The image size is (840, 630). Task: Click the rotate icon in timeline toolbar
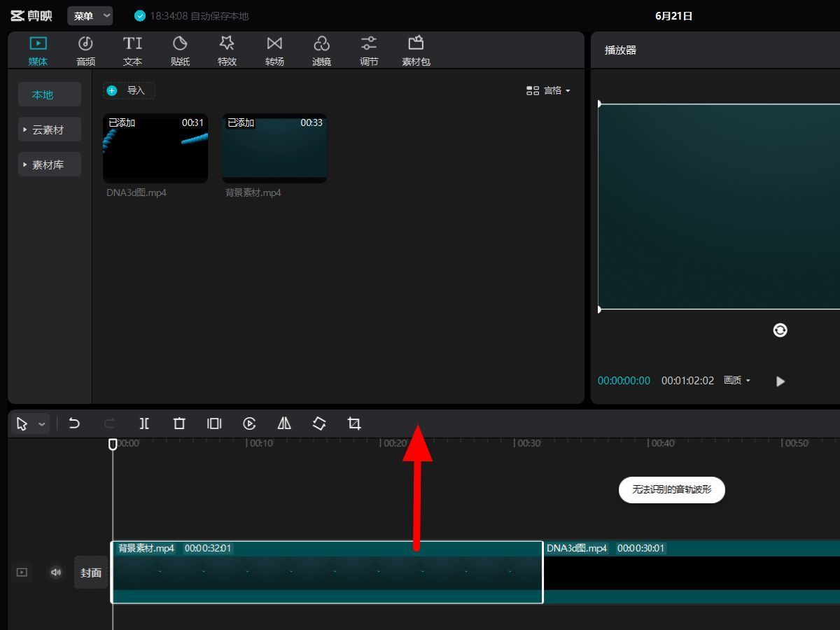[319, 423]
